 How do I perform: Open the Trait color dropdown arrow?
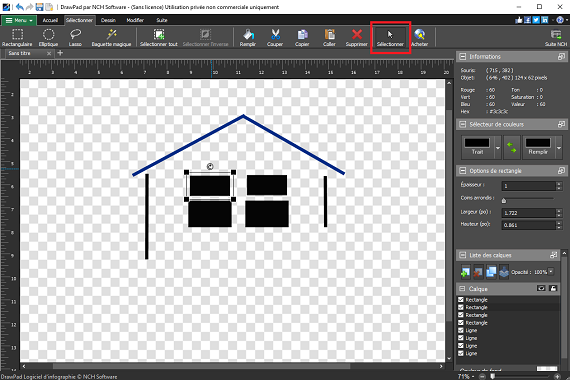[498, 148]
